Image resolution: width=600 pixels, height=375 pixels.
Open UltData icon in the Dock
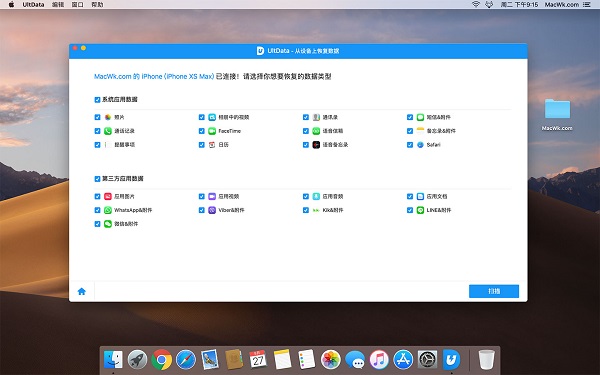[x=452, y=360]
